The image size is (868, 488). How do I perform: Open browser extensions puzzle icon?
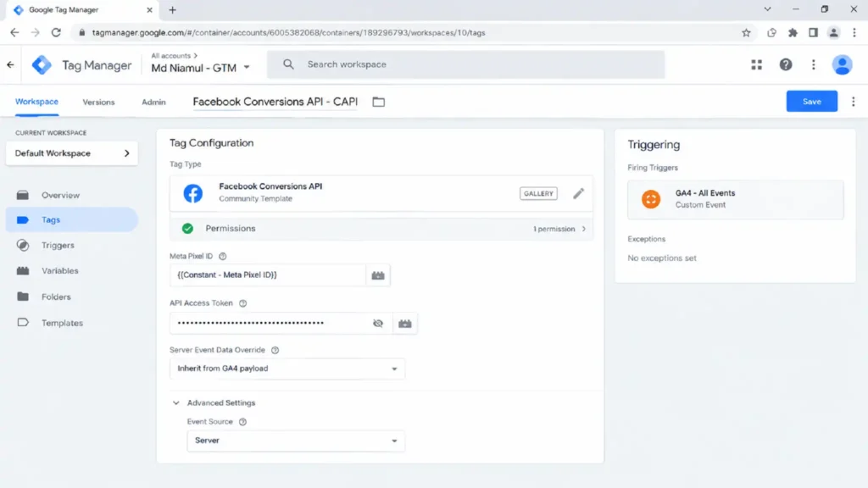pos(793,33)
